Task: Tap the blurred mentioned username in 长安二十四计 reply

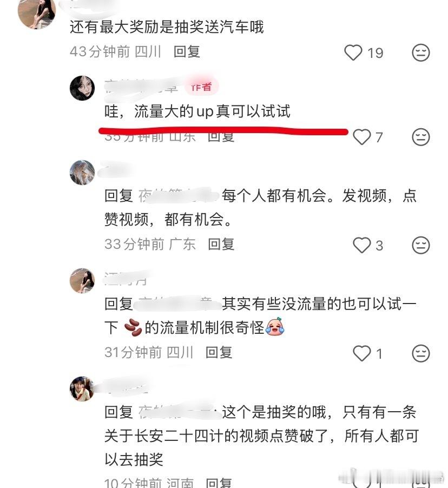Action: click(x=177, y=412)
